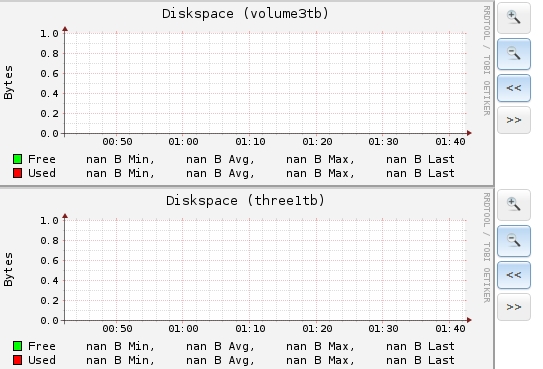Shift the volume3tb graph forward with >>

click(514, 120)
